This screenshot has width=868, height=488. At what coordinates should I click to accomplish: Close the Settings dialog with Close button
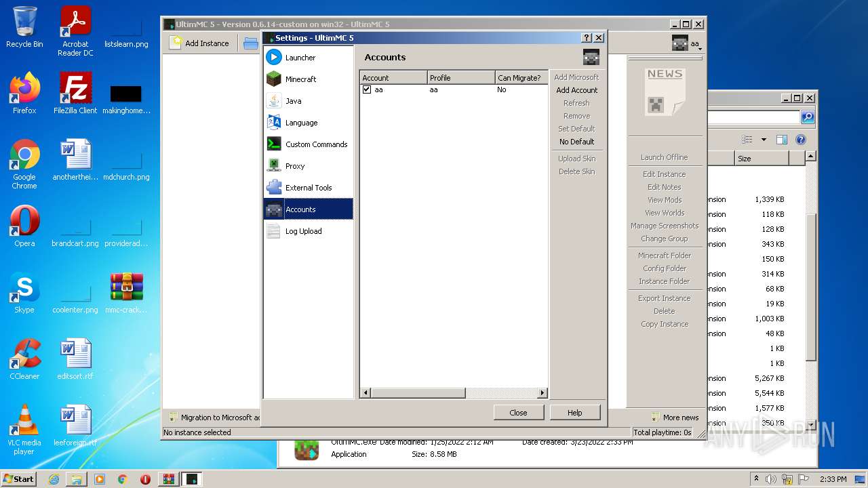click(x=518, y=413)
